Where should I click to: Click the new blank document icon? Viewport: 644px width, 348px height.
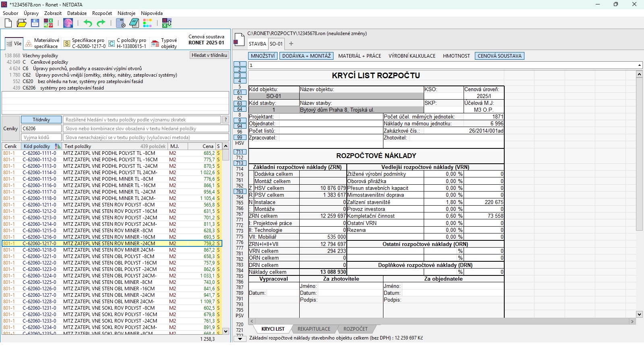tap(8, 23)
